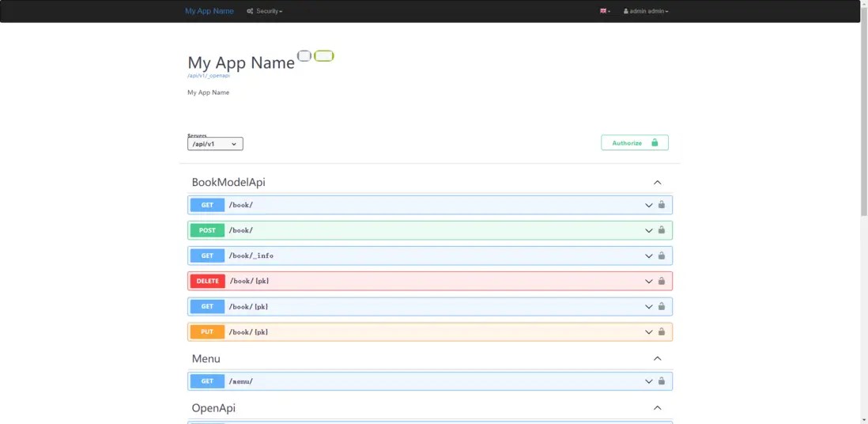Click the lock icon on GET /book/ row
This screenshot has width=868, height=424.
pyautogui.click(x=662, y=205)
